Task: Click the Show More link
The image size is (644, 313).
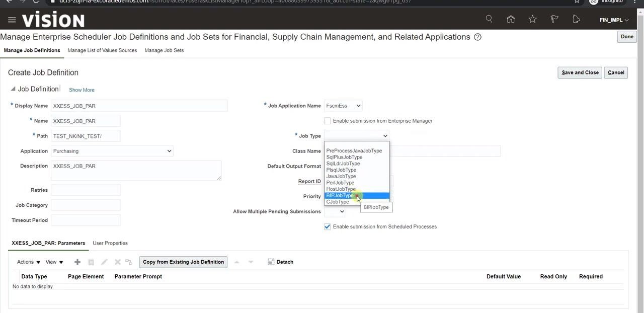Action: pyautogui.click(x=82, y=90)
